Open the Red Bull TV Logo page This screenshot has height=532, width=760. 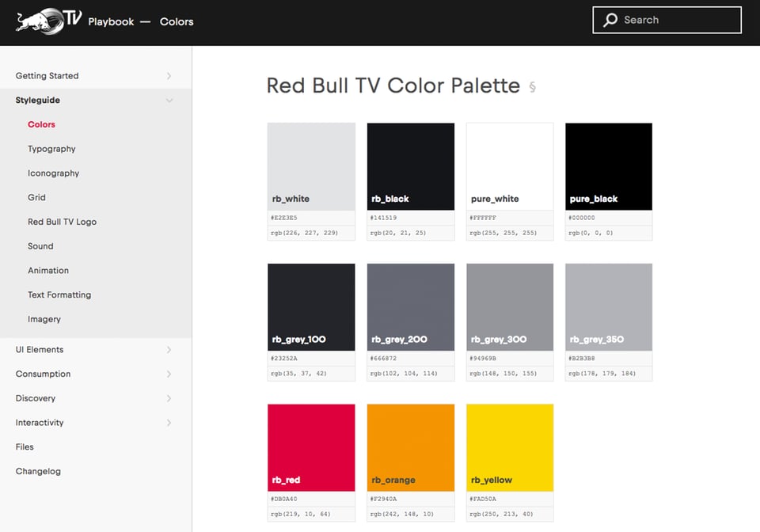62,222
